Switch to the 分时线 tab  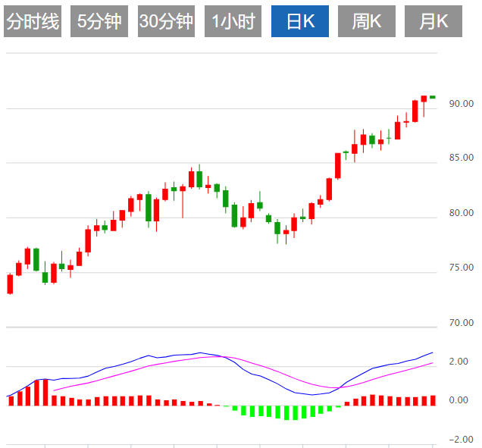click(33, 22)
